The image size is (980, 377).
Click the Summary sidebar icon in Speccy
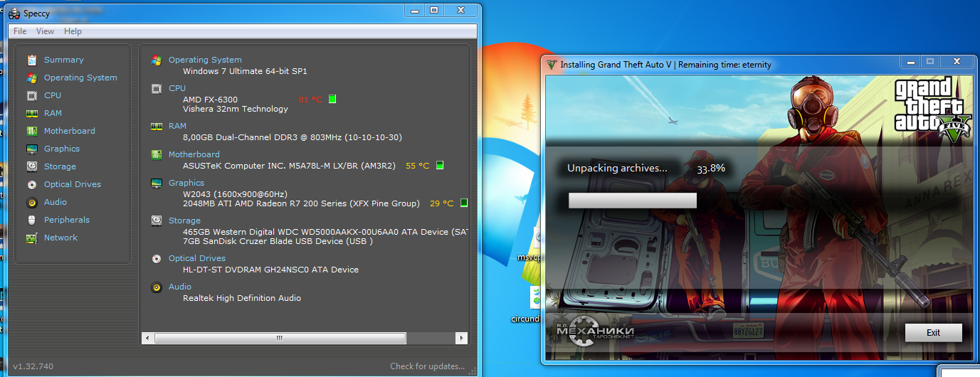pos(31,60)
